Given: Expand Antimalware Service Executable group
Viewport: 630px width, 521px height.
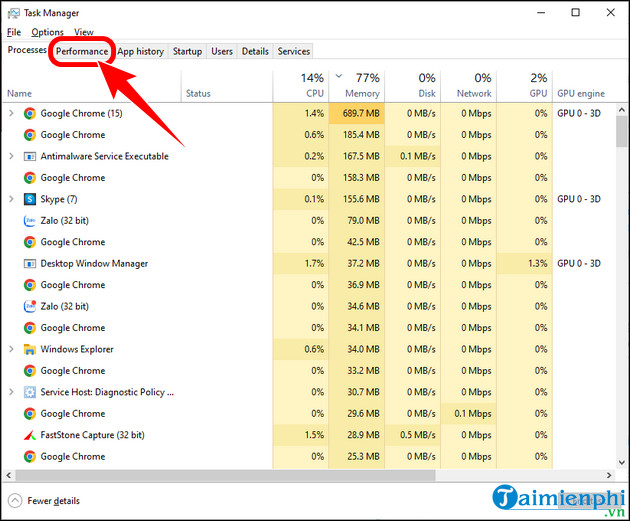Looking at the screenshot, I should (x=11, y=156).
